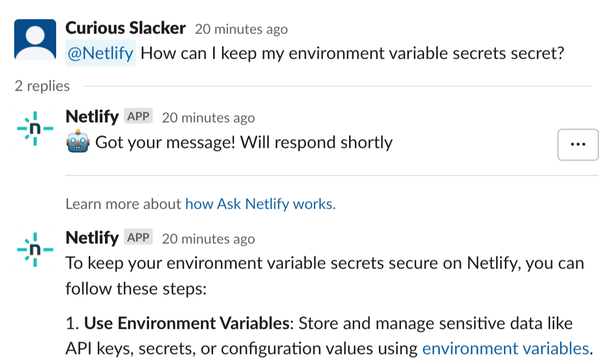Open more actions (three dots) menu

(x=577, y=144)
